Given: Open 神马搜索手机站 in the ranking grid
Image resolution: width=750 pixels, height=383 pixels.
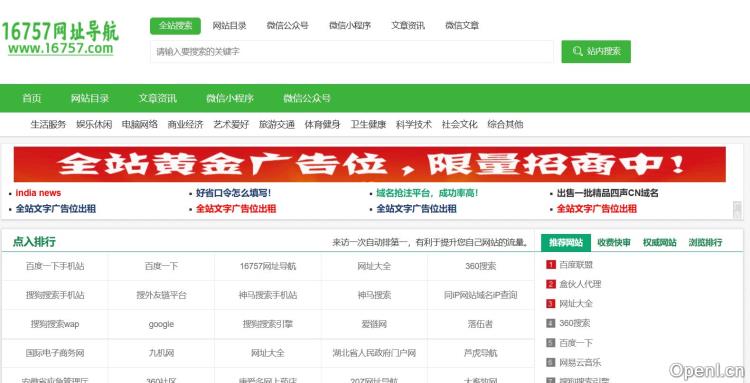Looking at the screenshot, I should coord(268,295).
